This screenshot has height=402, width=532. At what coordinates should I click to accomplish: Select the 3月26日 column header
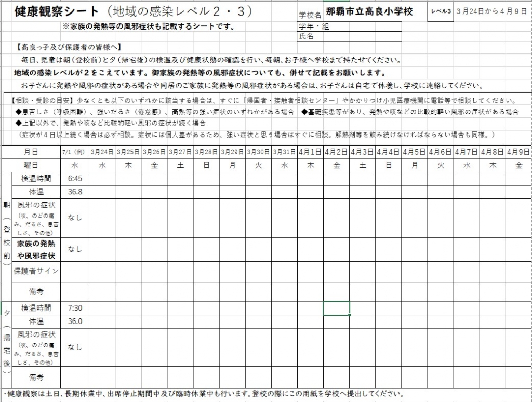[x=154, y=152]
